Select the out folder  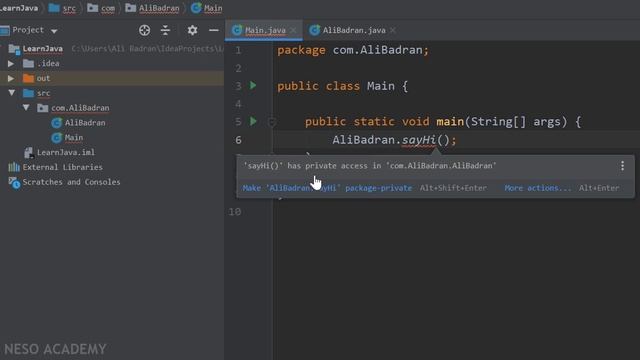(x=43, y=78)
